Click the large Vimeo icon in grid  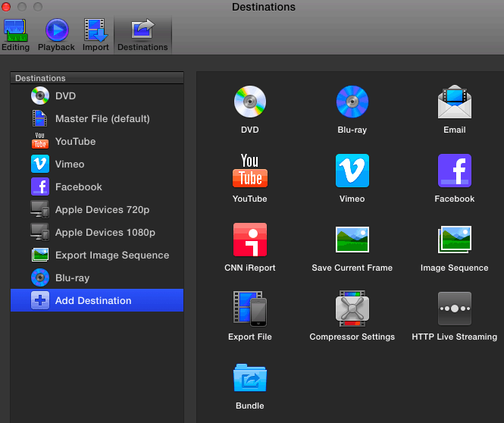352,171
